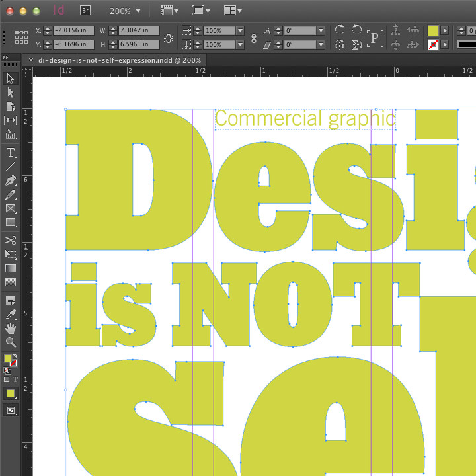Viewport: 476px width, 476px height.
Task: Click the stroke weight stepper arrows
Action: coord(461,30)
